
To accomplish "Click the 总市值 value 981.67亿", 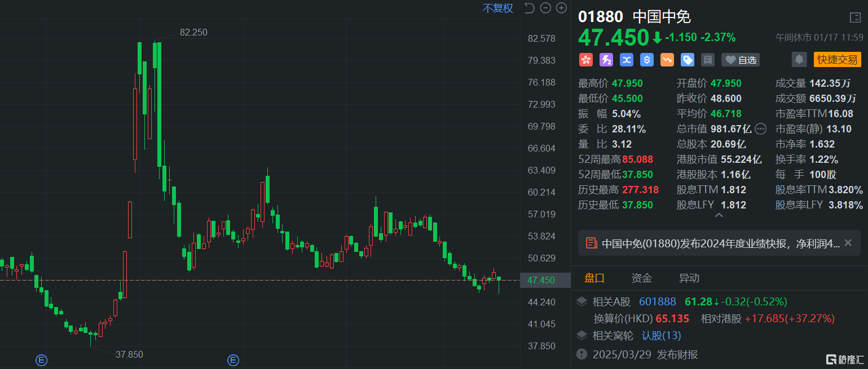I will click(732, 129).
